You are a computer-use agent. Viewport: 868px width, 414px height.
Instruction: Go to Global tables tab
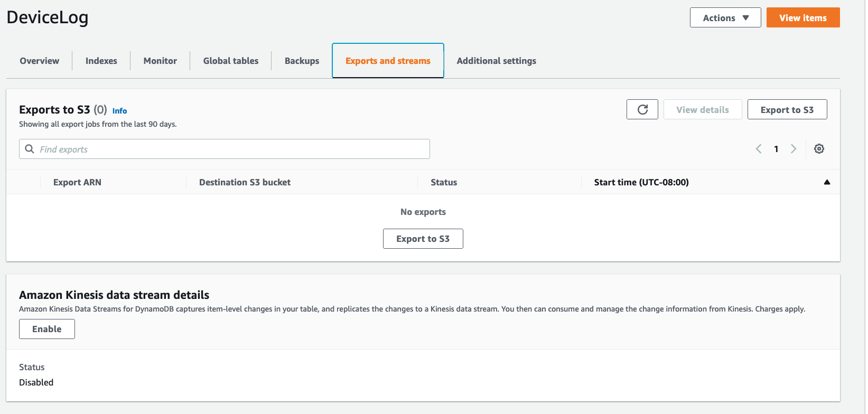[231, 61]
